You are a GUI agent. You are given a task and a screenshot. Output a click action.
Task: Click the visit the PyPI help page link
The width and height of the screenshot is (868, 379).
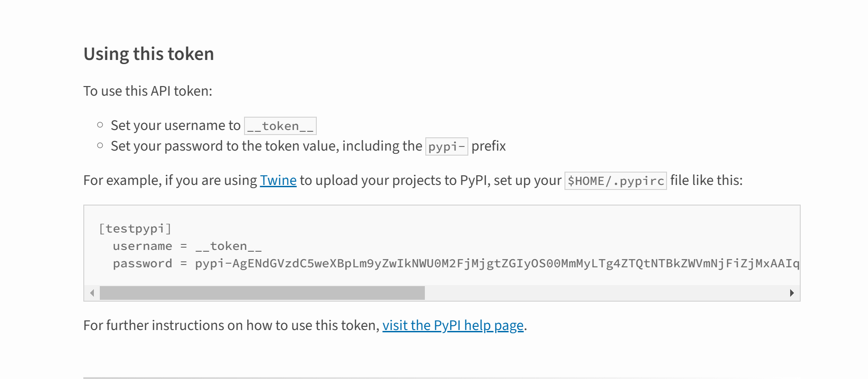click(x=453, y=325)
